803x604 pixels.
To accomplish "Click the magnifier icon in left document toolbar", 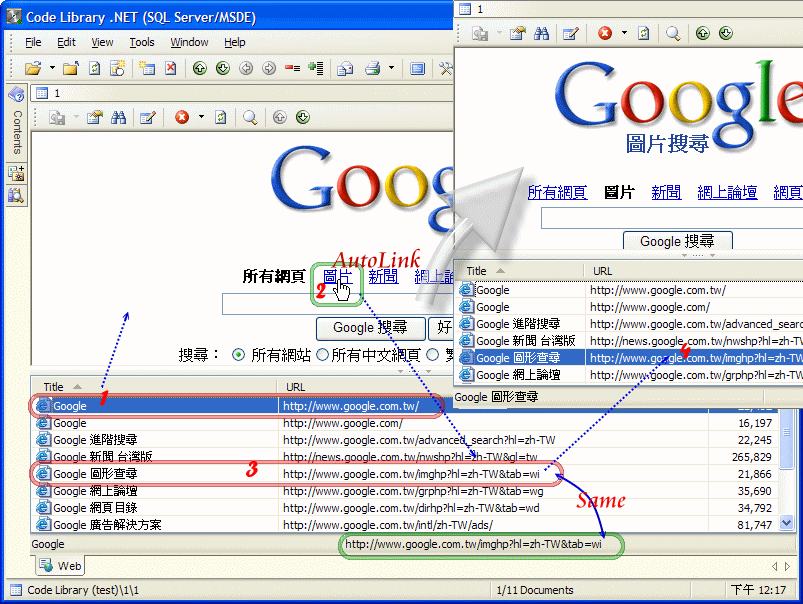I will point(250,117).
